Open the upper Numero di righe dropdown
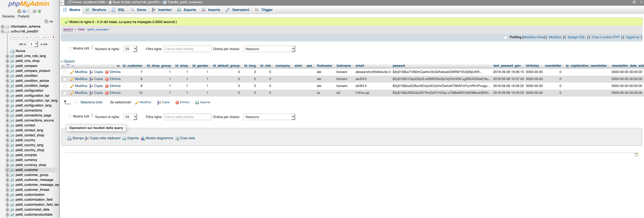 (130, 49)
